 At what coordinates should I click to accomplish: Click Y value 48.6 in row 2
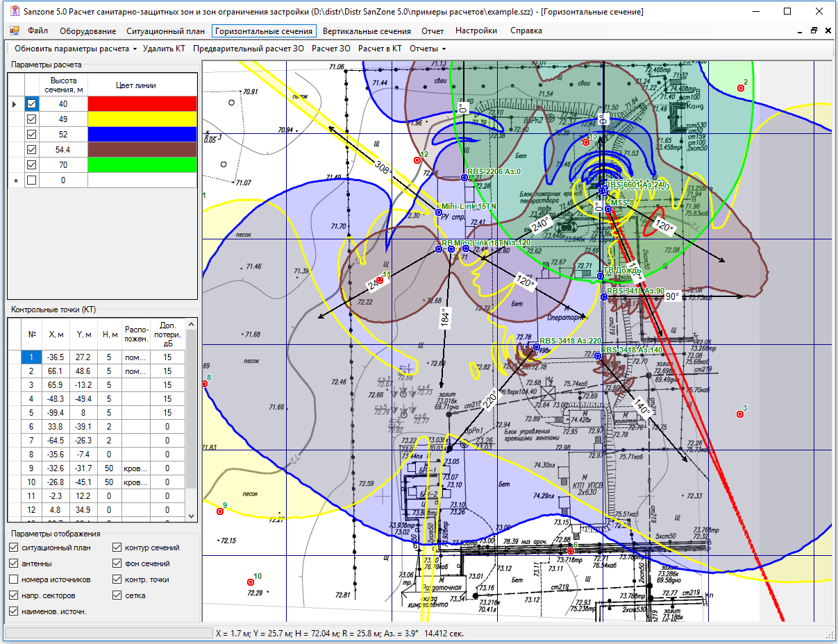point(83,371)
